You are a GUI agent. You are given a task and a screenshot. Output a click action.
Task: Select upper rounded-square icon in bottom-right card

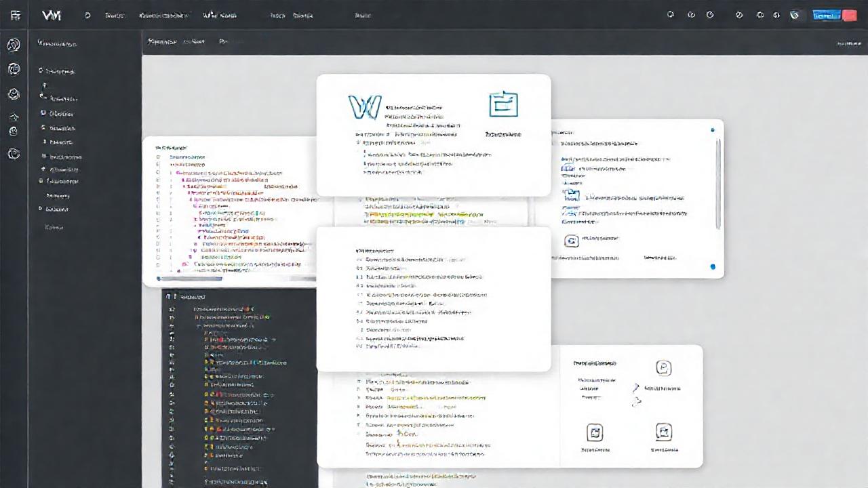664,368
